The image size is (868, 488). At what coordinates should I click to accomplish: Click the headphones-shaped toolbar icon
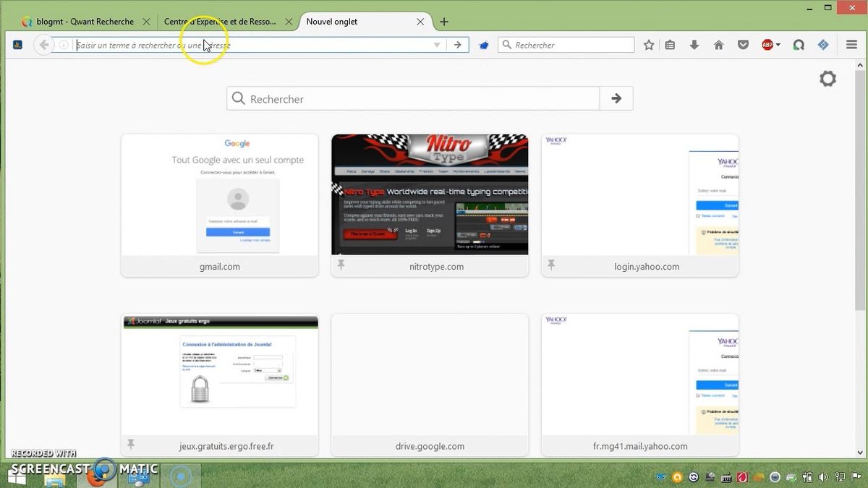pos(799,45)
